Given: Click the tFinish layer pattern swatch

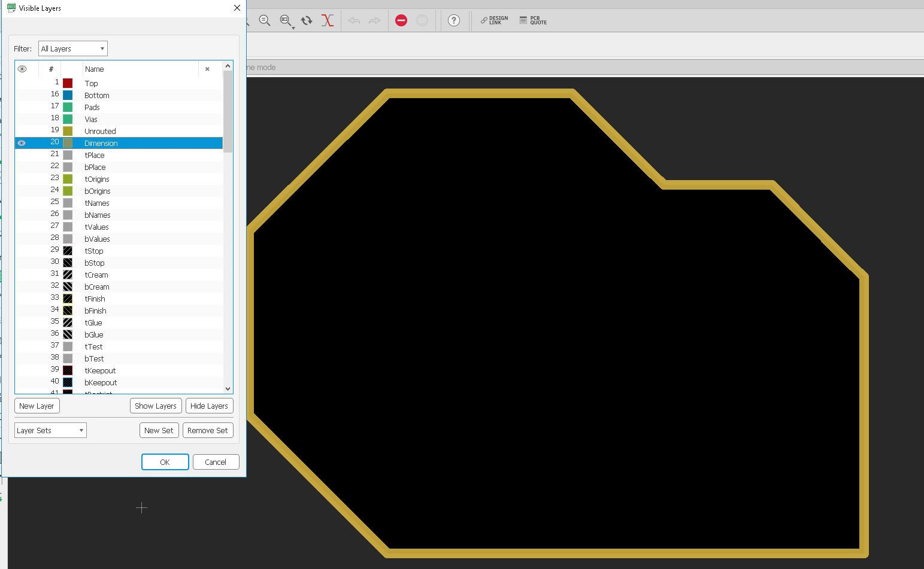Looking at the screenshot, I should [68, 299].
